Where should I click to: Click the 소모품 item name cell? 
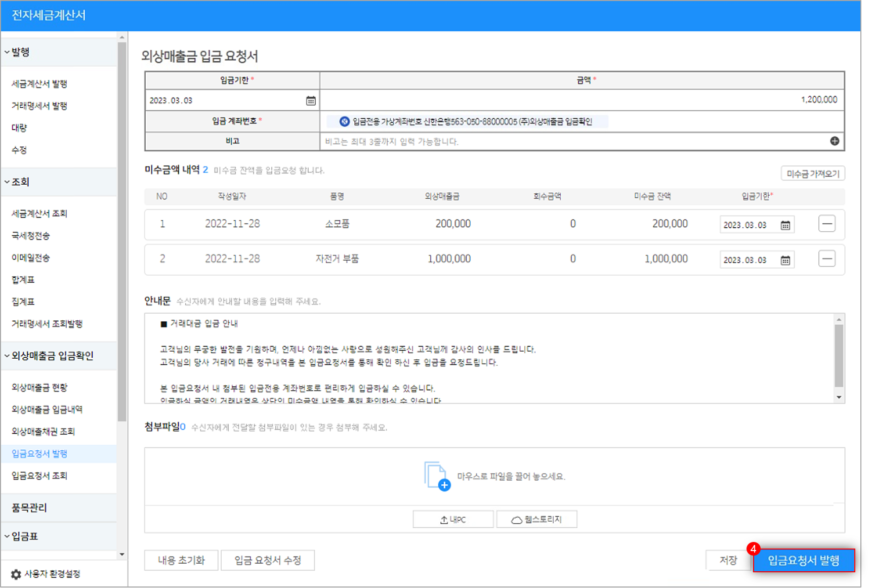[x=337, y=224]
